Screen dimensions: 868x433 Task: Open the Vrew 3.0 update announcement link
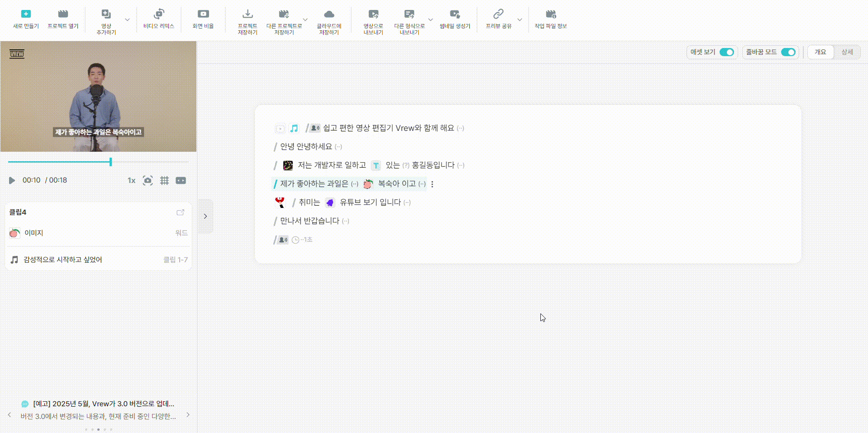coord(104,404)
